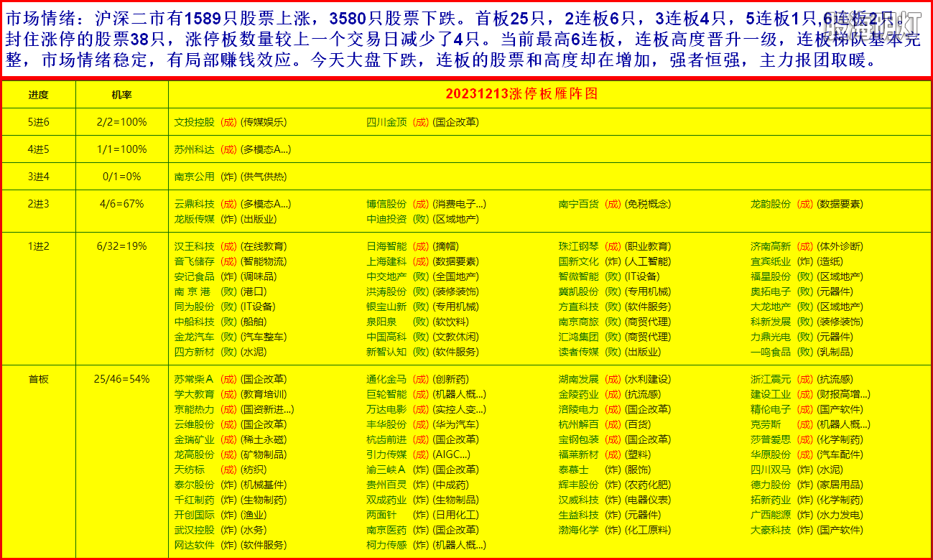Image resolution: width=933 pixels, height=560 pixels.
Task: Pick stock 湖南发展
Action: [578, 379]
